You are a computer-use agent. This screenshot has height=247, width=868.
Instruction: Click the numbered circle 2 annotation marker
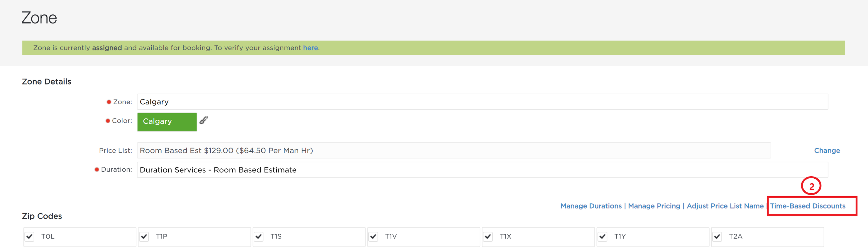[x=811, y=186]
